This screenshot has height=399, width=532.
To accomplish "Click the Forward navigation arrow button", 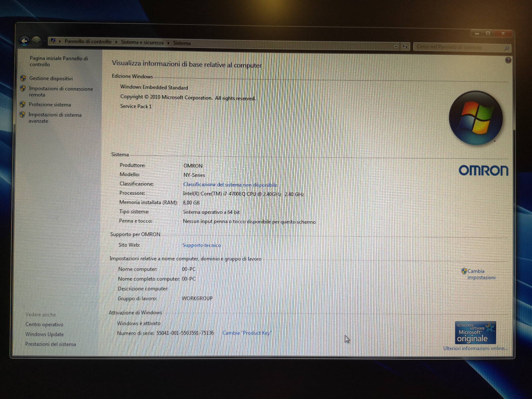I will [36, 41].
